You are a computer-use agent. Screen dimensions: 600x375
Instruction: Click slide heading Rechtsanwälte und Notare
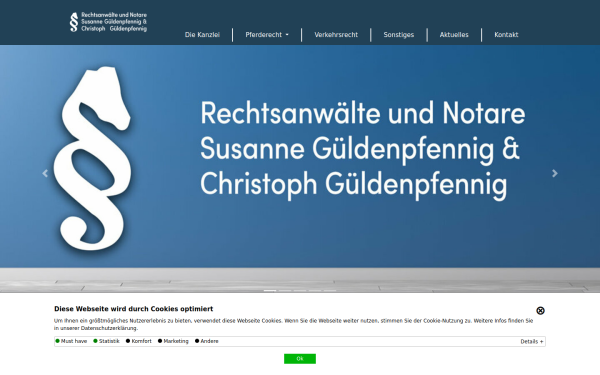point(362,113)
